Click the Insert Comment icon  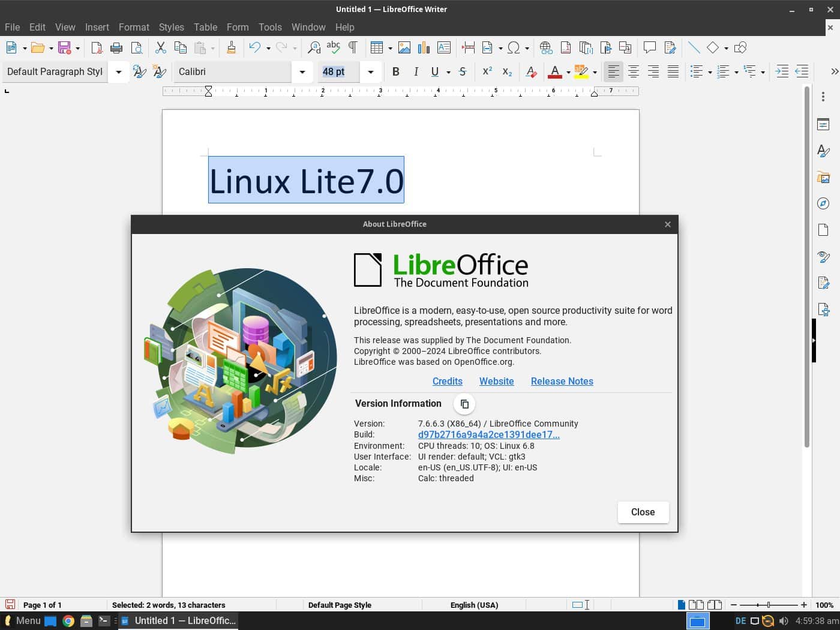click(650, 47)
